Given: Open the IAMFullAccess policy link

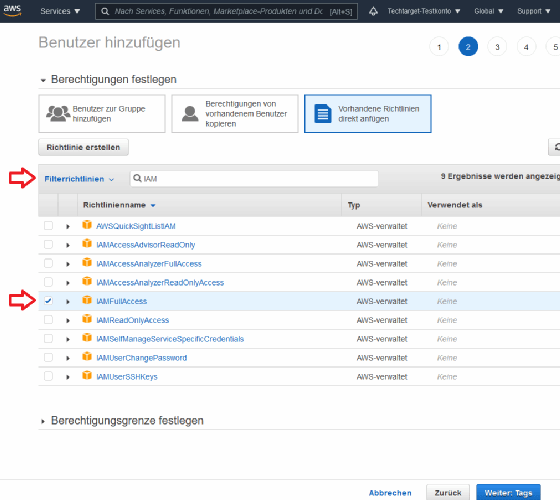Looking at the screenshot, I should click(x=122, y=301).
